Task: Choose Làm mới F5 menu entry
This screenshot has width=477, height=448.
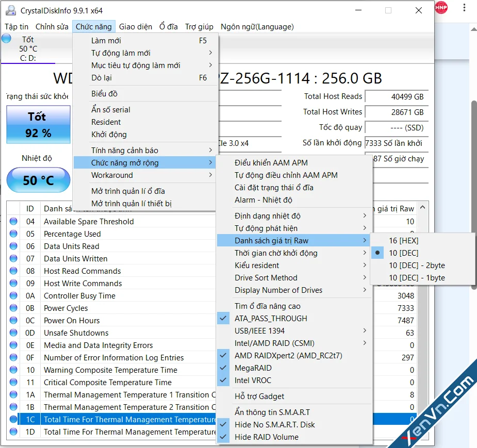Action: click(145, 40)
